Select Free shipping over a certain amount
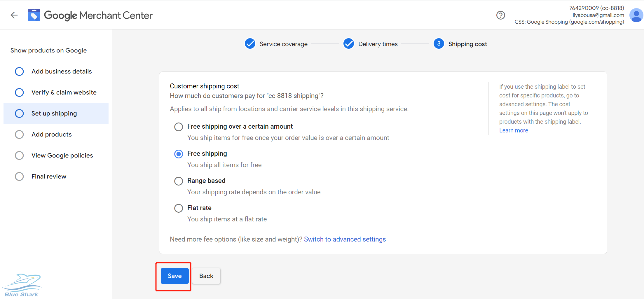Viewport: 644px width, 299px height. coord(179,127)
